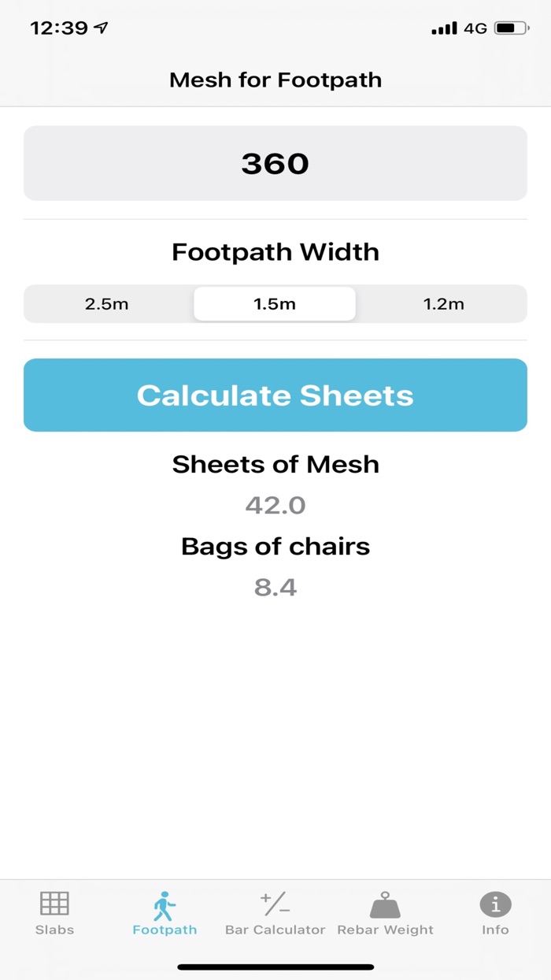This screenshot has width=551, height=980.
Task: Tap the 42.0 sheets of mesh result
Action: click(275, 505)
